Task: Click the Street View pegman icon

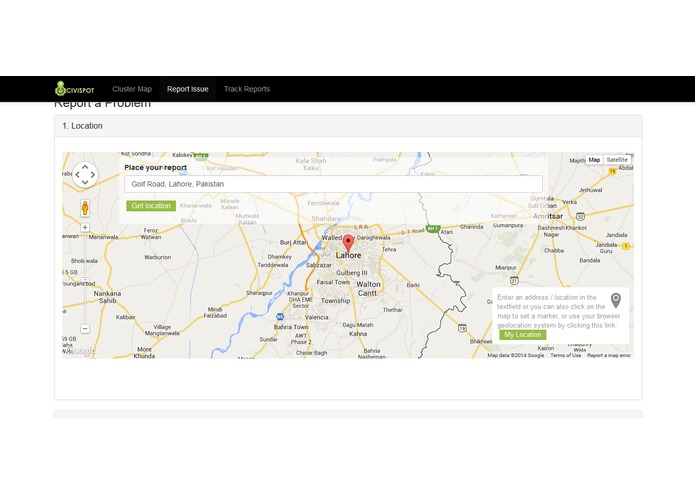Action: 85,208
